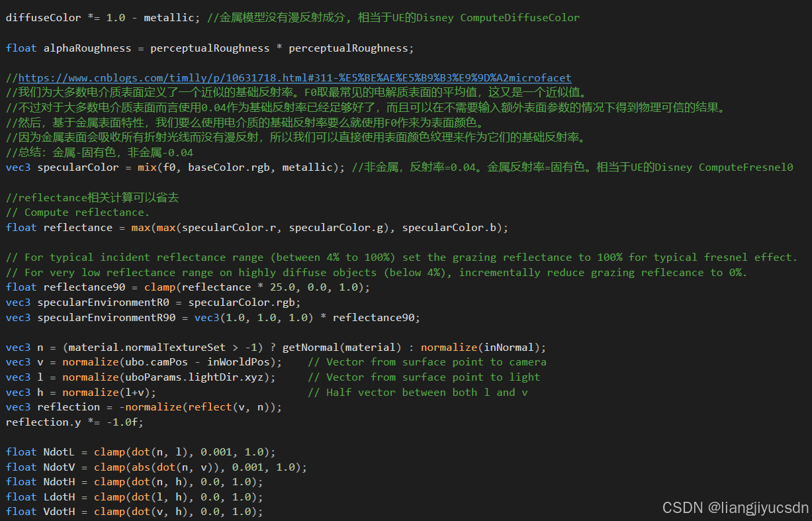Click the CSDN @liangjiyucsdn watermark
Screen dimensions: 812x521
733,507
